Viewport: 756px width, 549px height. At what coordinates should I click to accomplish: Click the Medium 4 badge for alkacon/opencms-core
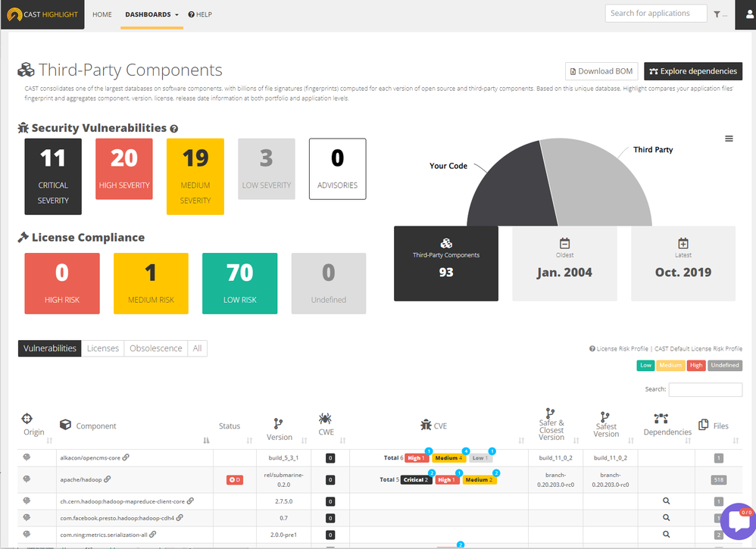coord(449,458)
